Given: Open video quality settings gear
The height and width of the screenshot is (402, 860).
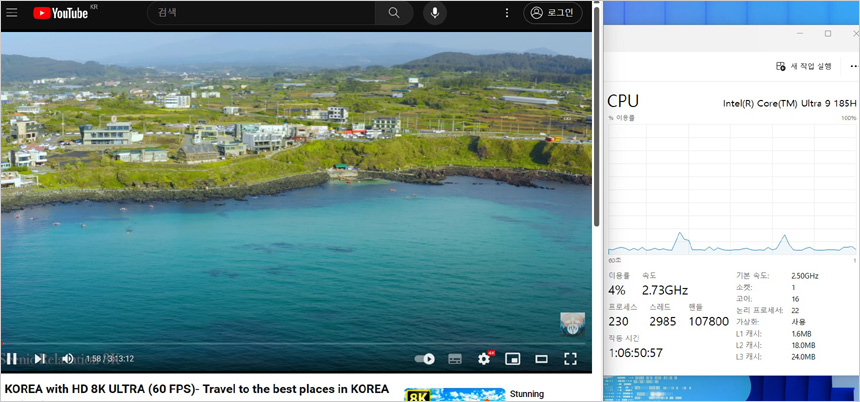Looking at the screenshot, I should click(x=484, y=358).
